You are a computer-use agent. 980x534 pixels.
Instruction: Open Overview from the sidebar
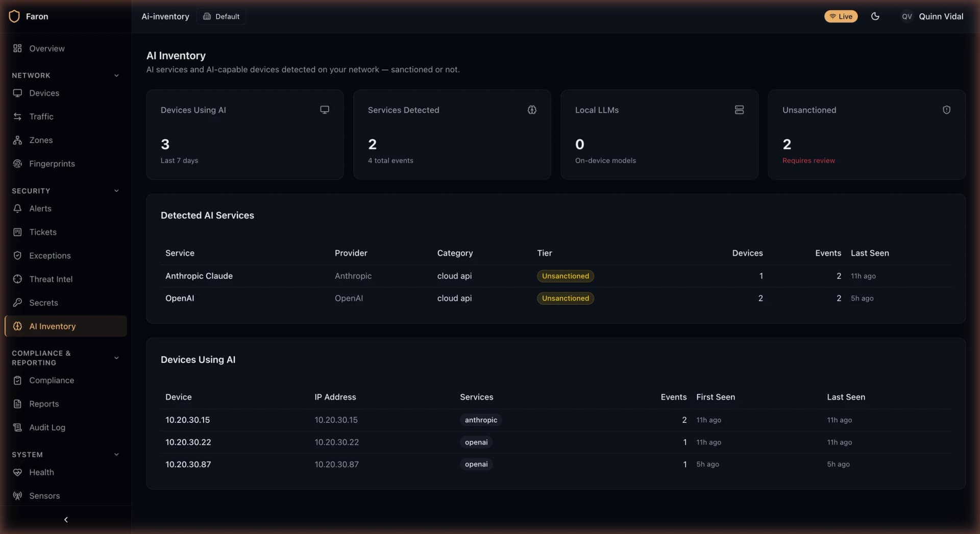(x=65, y=48)
